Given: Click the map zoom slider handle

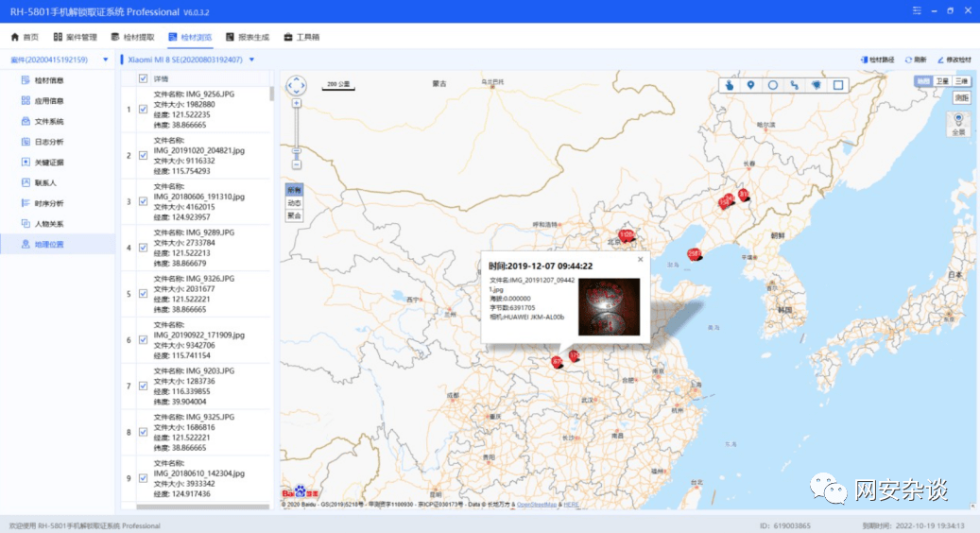Looking at the screenshot, I should pyautogui.click(x=296, y=150).
